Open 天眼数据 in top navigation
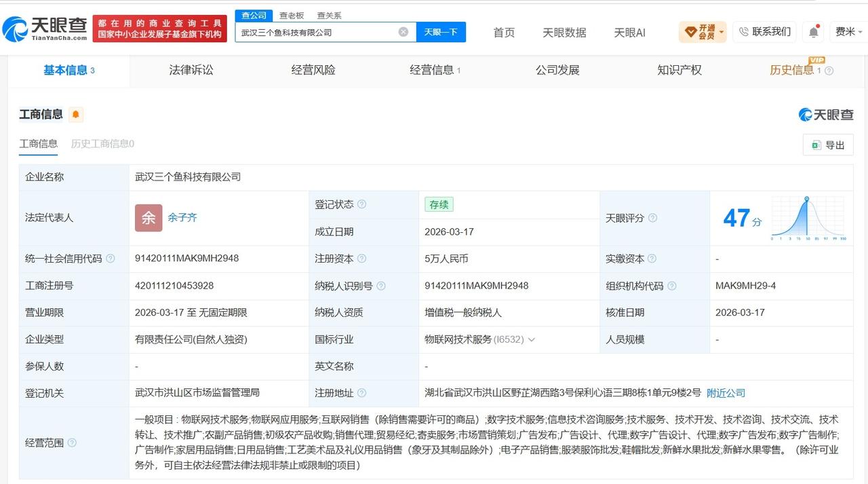 coord(564,33)
